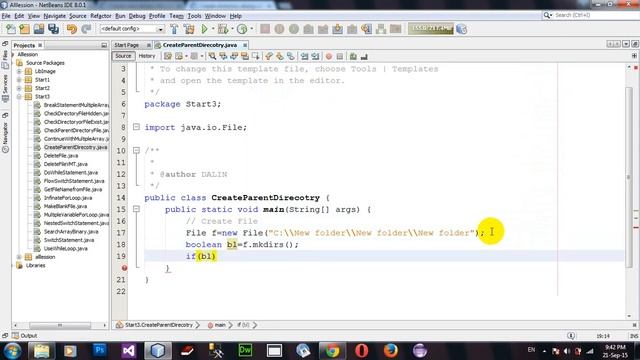This screenshot has width=640, height=360.
Task: Switch to Source view button
Action: 123,56
